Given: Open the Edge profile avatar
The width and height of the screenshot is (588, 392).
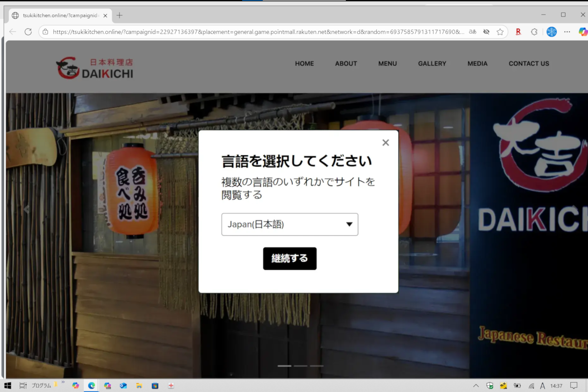Looking at the screenshot, I should point(551,32).
